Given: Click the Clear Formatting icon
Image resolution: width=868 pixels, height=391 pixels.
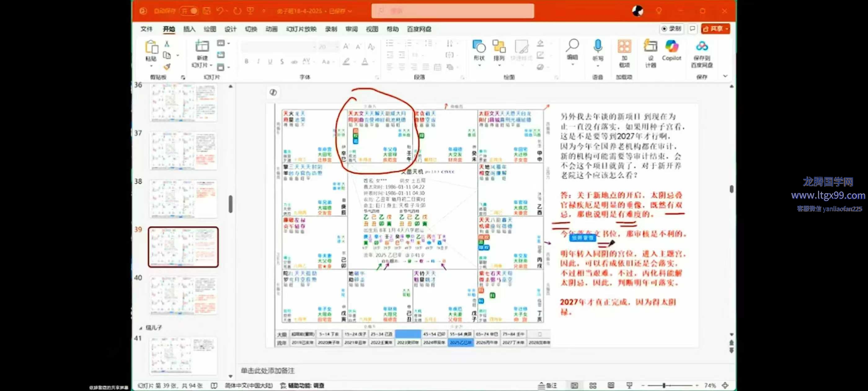Looking at the screenshot, I should pyautogui.click(x=371, y=46).
